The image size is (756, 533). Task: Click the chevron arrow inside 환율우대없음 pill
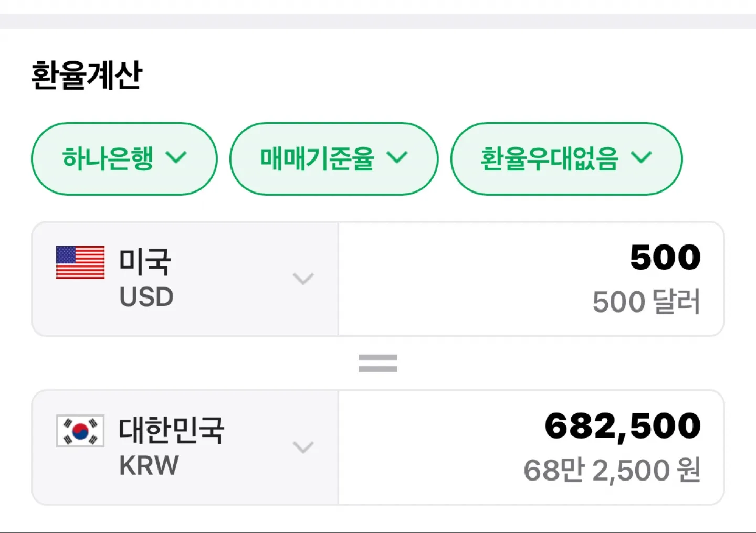641,157
